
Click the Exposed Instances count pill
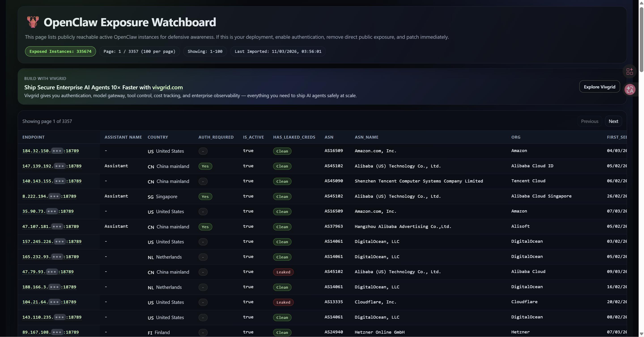60,51
